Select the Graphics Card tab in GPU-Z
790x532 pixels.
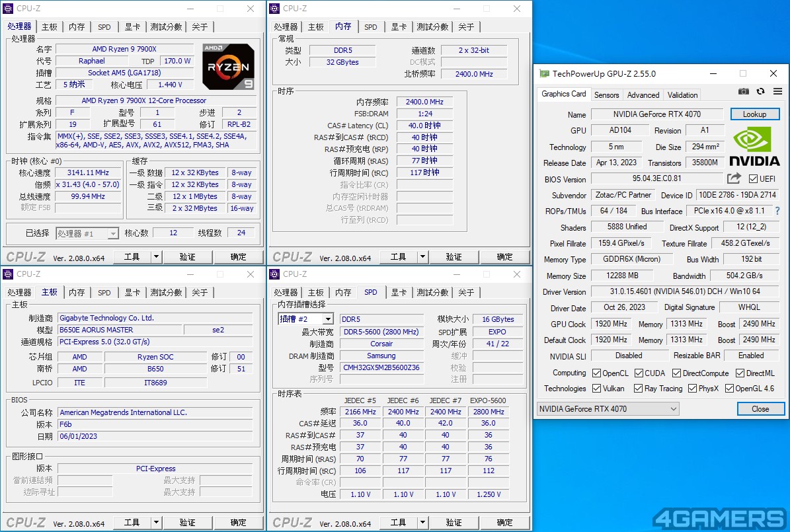pyautogui.click(x=564, y=95)
